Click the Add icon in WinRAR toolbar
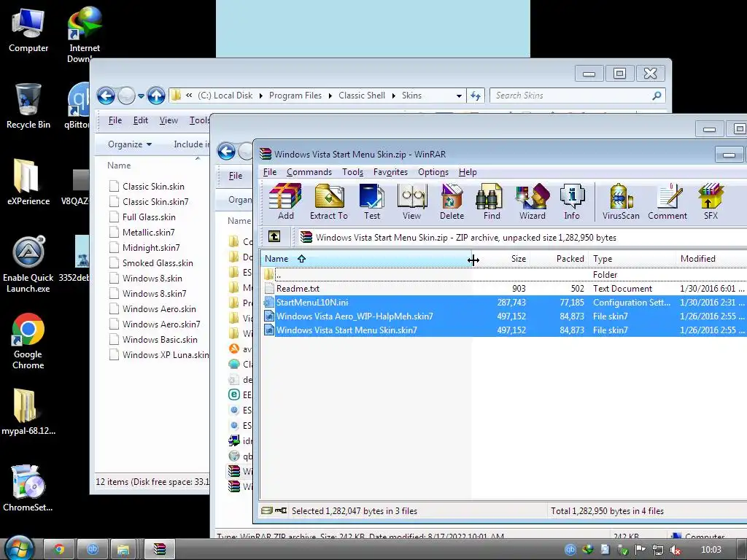 285,201
